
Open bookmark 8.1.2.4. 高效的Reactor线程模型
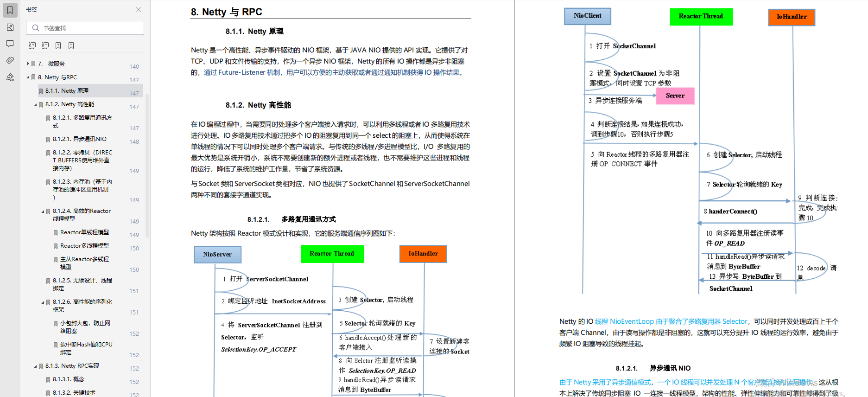point(82,215)
